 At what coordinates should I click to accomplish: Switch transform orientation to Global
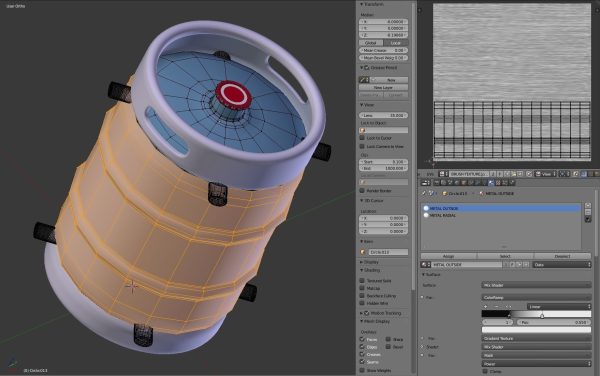click(371, 43)
